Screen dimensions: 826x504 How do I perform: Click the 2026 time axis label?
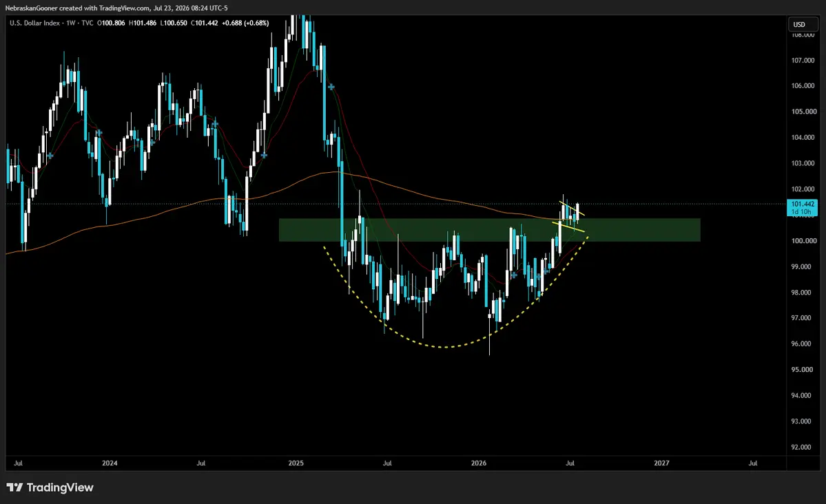[x=479, y=463]
